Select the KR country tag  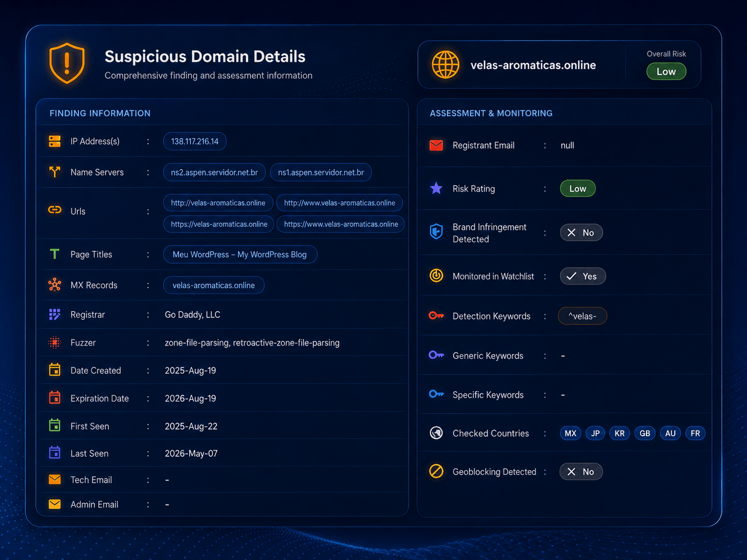[x=620, y=433]
